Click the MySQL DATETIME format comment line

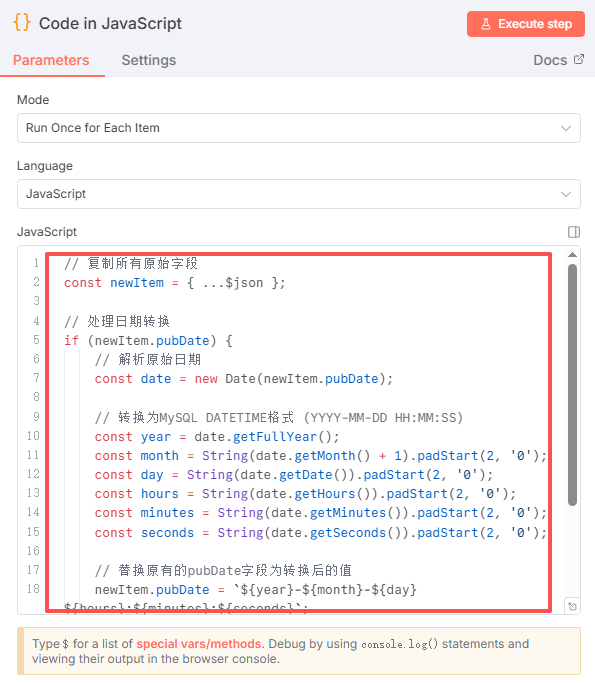[x=279, y=418]
